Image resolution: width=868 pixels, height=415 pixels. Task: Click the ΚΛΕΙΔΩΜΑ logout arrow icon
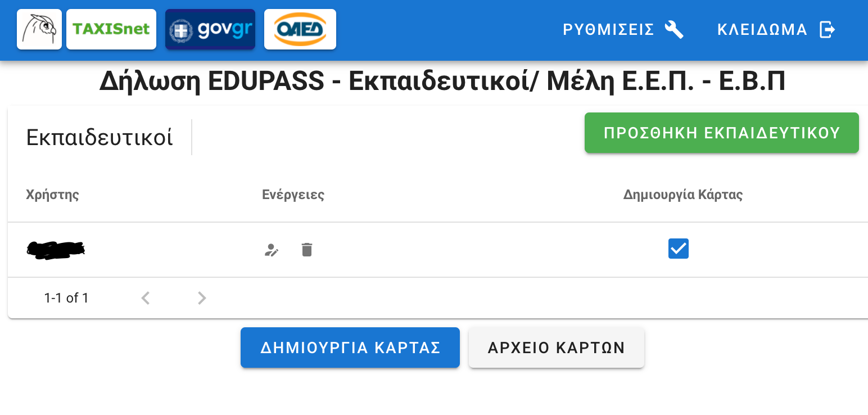827,29
